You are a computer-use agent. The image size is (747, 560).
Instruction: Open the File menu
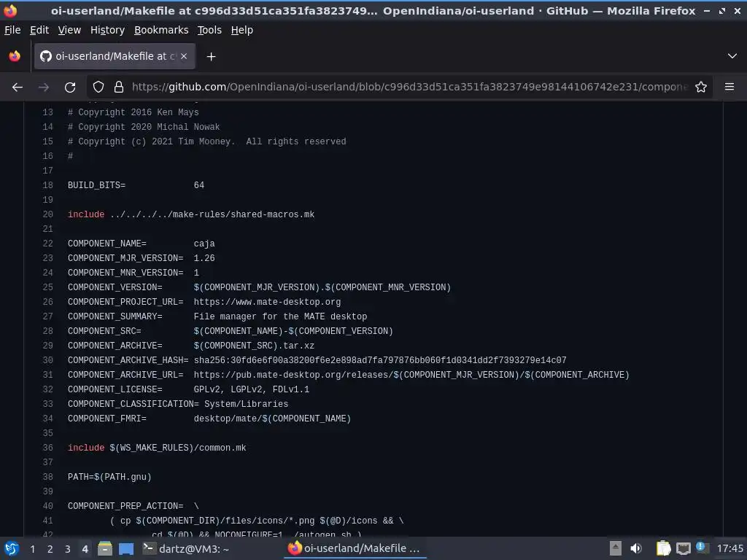(12, 30)
